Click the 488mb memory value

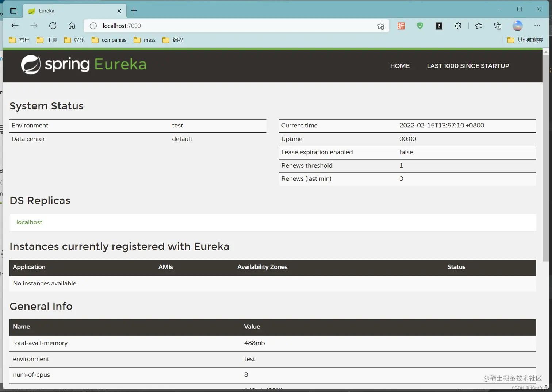254,343
